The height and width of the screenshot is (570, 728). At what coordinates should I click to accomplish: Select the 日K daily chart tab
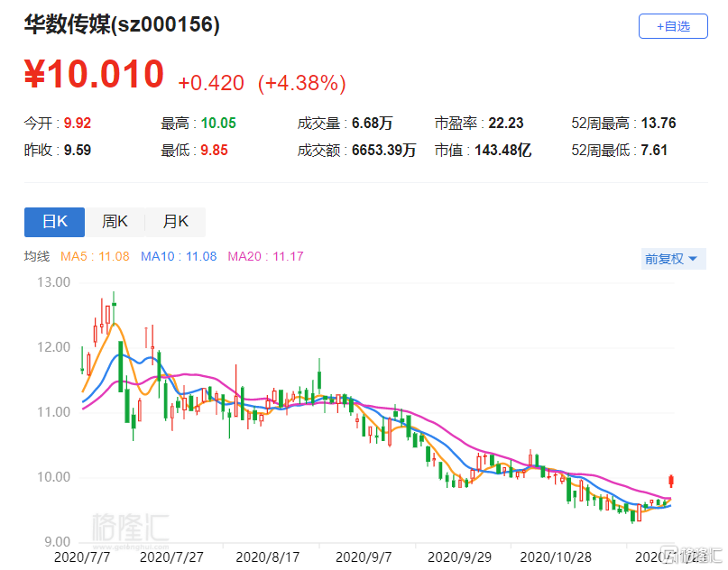point(54,222)
